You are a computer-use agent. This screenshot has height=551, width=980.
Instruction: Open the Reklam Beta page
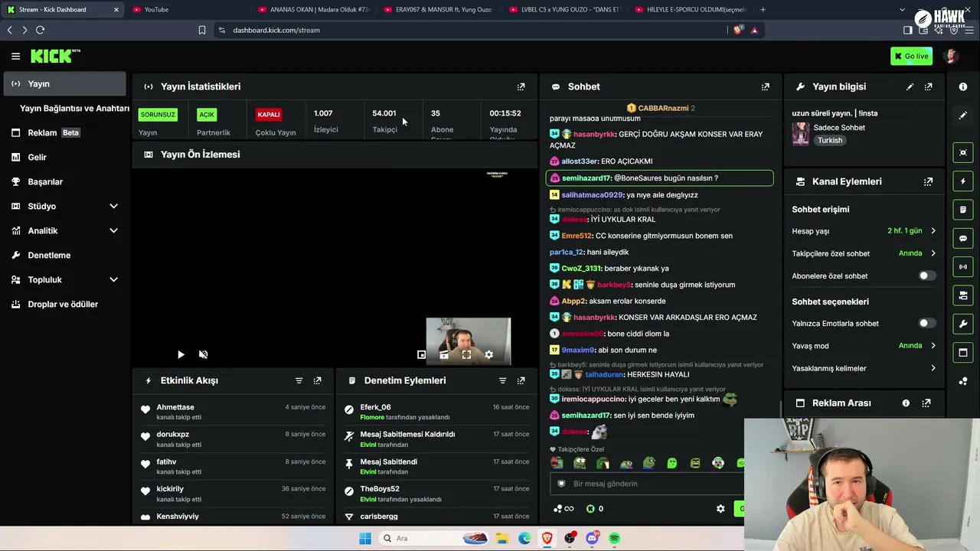64,132
